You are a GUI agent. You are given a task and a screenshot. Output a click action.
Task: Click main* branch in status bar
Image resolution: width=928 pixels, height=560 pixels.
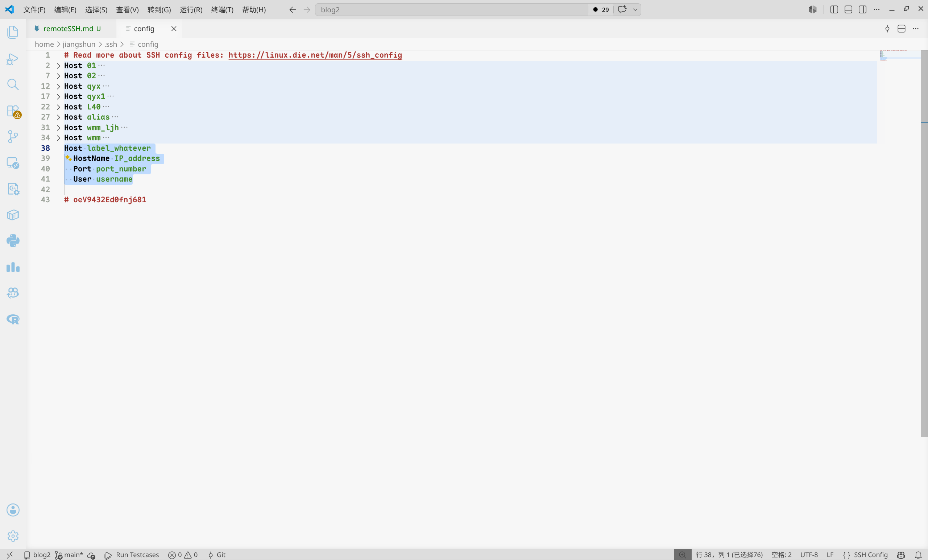(x=69, y=555)
